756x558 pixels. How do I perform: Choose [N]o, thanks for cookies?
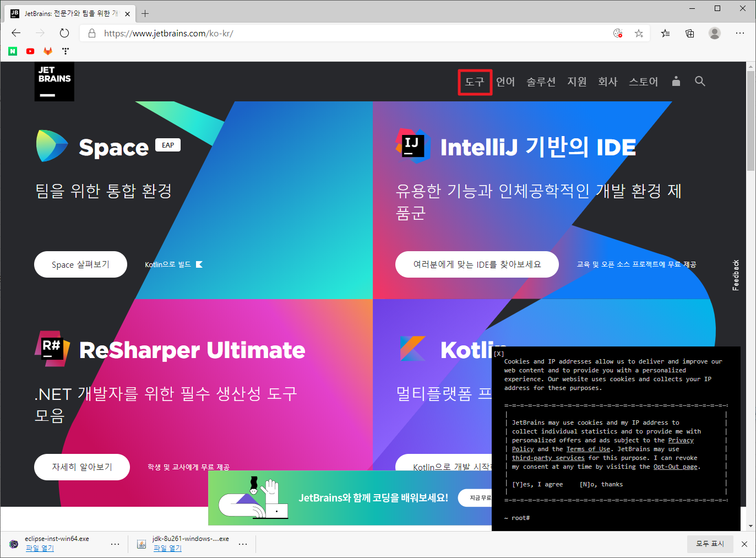click(x=601, y=485)
